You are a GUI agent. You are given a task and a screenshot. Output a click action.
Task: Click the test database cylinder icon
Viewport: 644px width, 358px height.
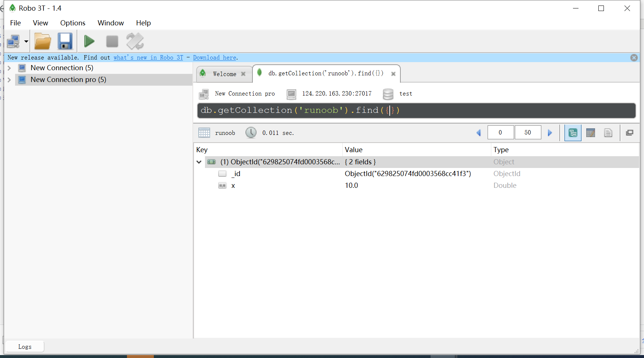(388, 94)
